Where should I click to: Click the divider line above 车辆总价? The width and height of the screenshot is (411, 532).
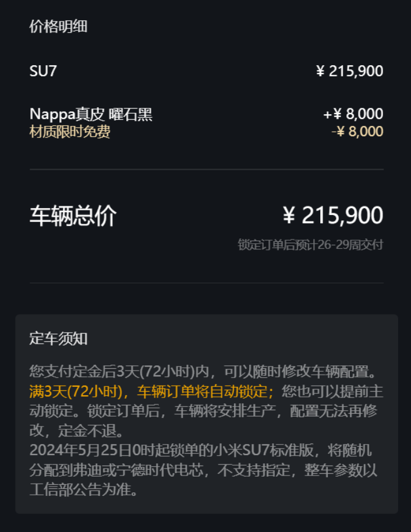coord(207,170)
